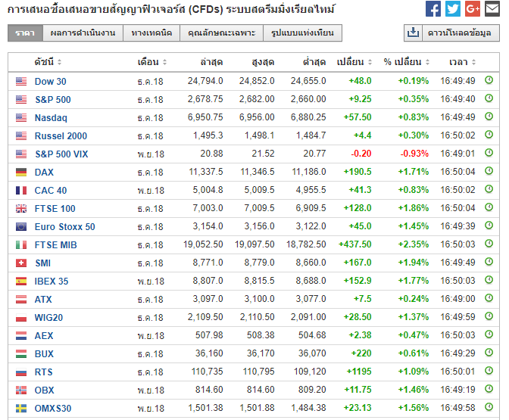Open the FTSE MIB link
The width and height of the screenshot is (509, 420).
[x=56, y=245]
